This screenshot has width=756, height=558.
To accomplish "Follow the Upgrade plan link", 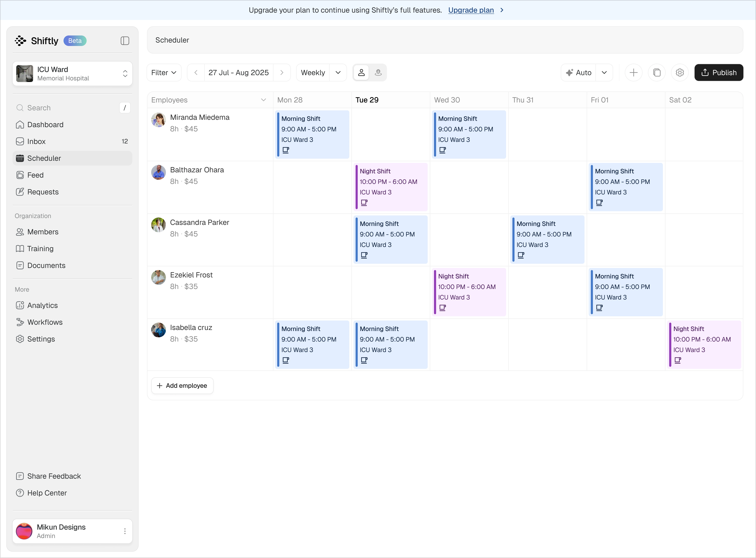I will [471, 10].
